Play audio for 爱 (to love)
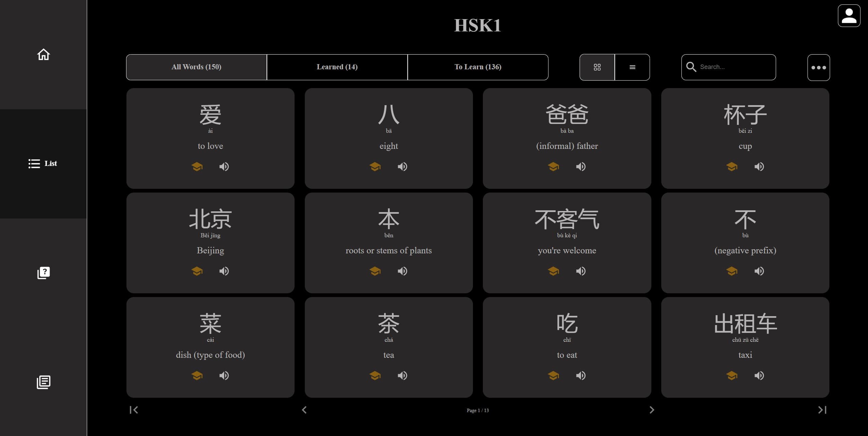The width and height of the screenshot is (868, 436). 224,167
